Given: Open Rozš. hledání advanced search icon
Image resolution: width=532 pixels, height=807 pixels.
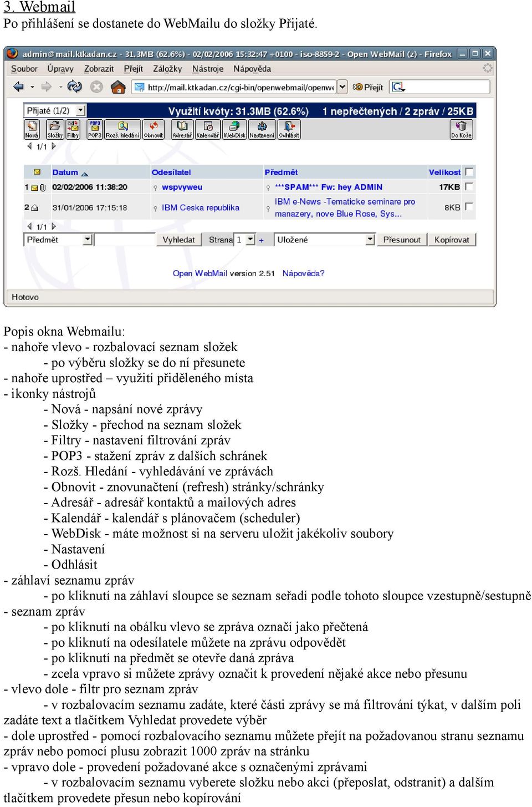Looking at the screenshot, I should click(x=122, y=129).
